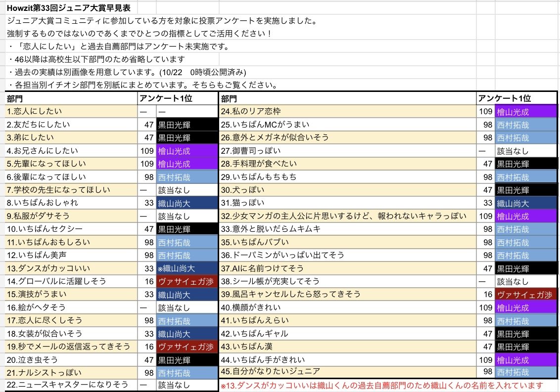Select cell 26.意外とメガネが似合いそう
560x392 pixels.
[347, 137]
